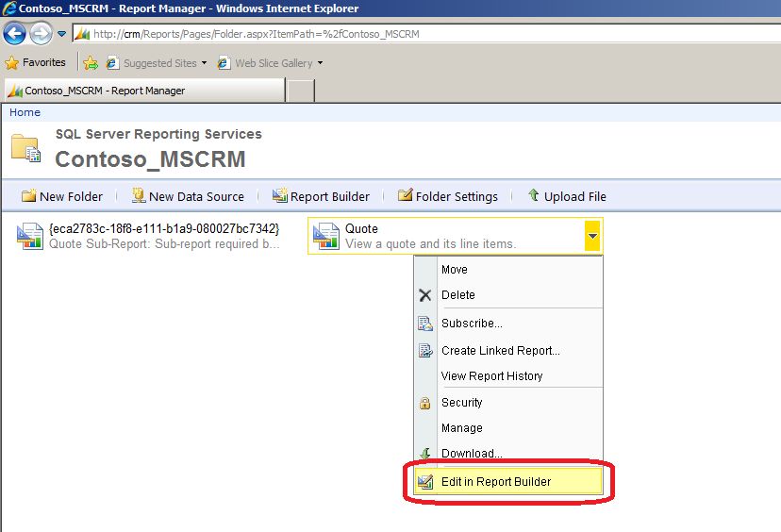The width and height of the screenshot is (781, 532).
Task: Select Download... from the context menu
Action: (508, 454)
